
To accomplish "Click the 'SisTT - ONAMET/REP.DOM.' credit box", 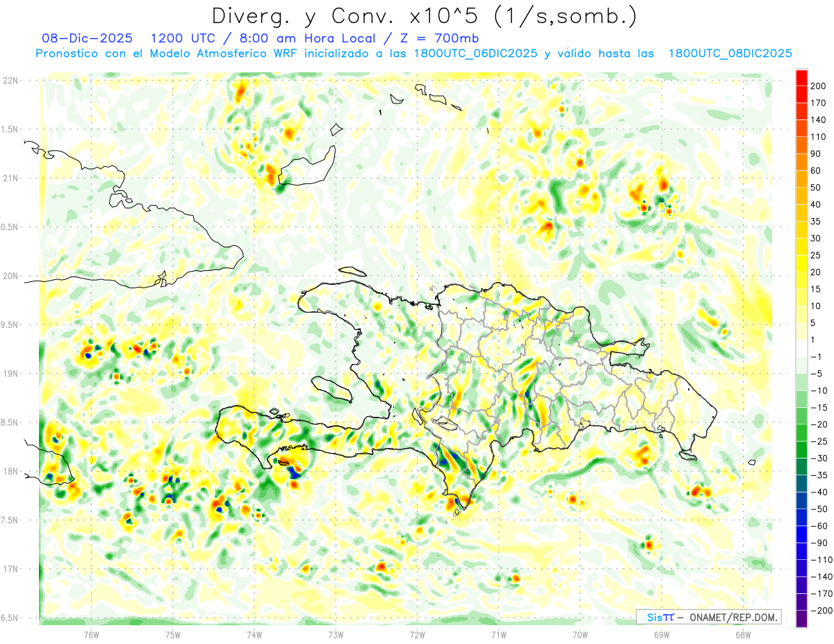I will [708, 617].
